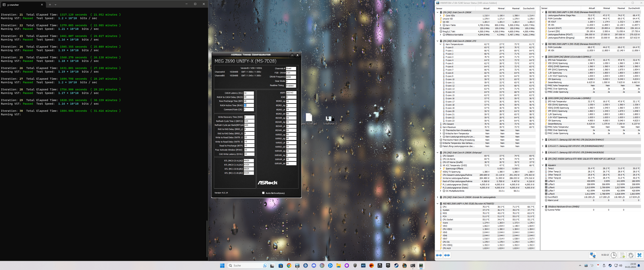Open new terminal tab plus button
This screenshot has width=644, height=270.
click(50, 4)
